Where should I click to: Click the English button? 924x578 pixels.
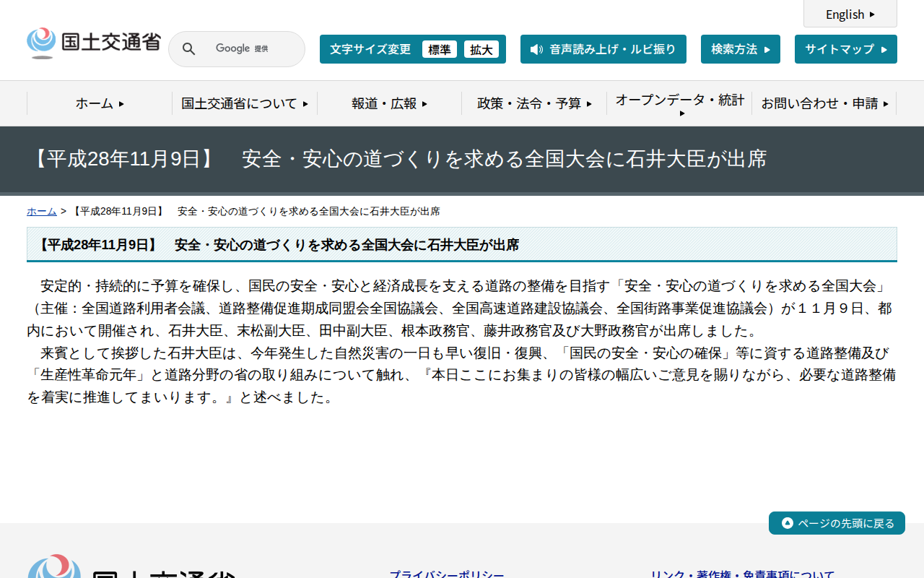[x=850, y=14]
